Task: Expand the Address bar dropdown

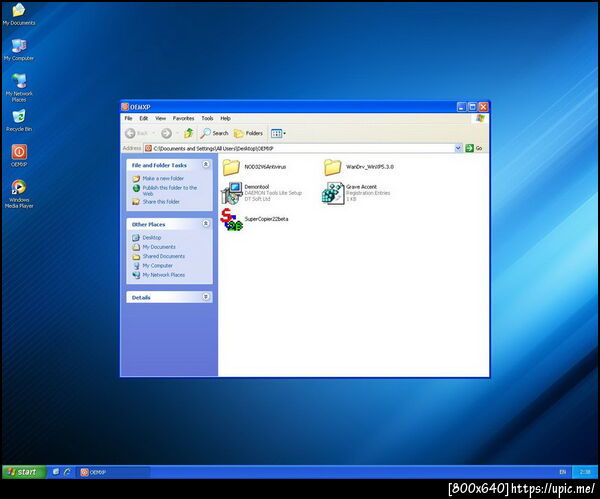Action: [458, 148]
